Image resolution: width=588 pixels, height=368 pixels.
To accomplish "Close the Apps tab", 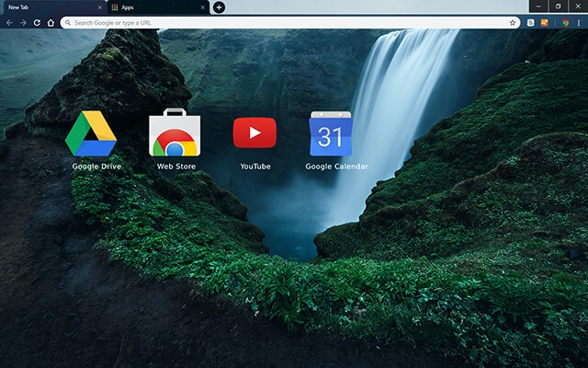I will (202, 7).
